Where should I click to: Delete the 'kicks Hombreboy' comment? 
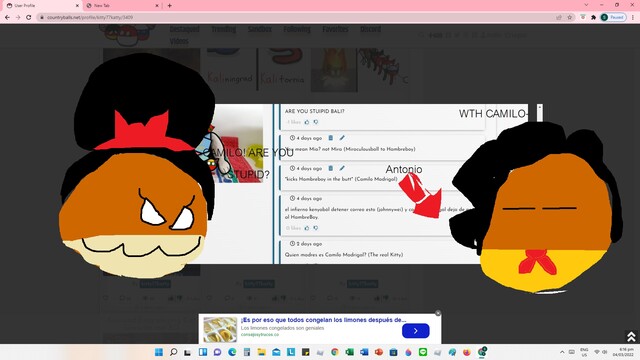pos(331,168)
